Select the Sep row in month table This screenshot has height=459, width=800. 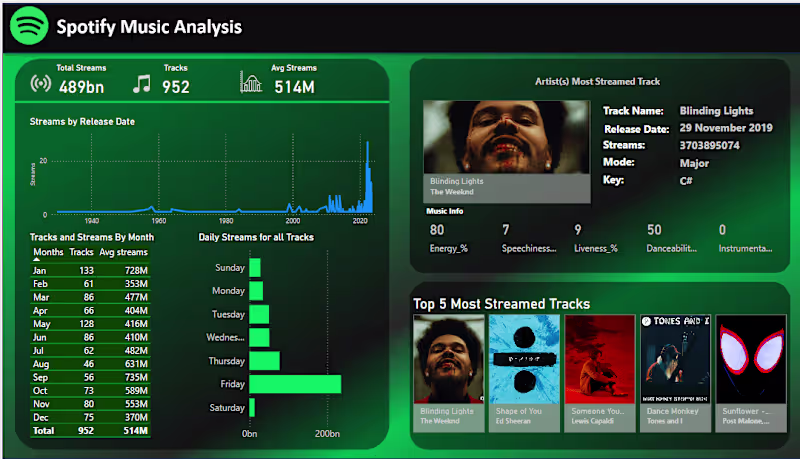(90, 377)
